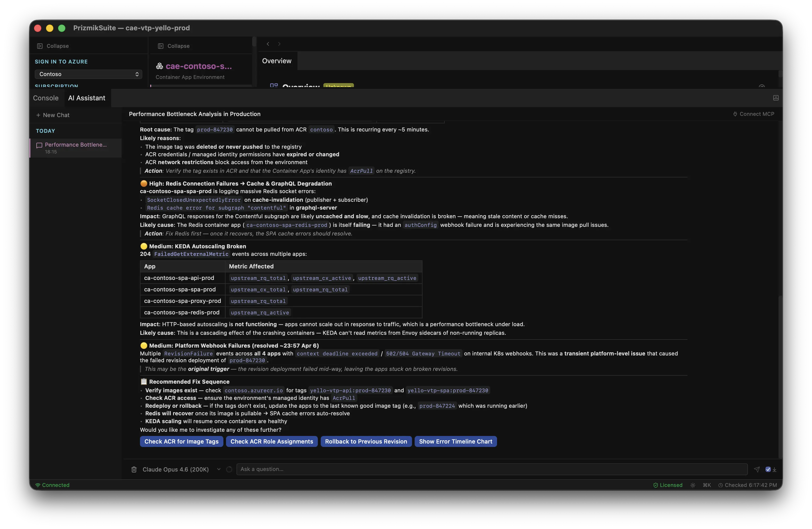Viewport: 812px width, 529px height.
Task: Collapse the Container App Environment panel
Action: [174, 46]
